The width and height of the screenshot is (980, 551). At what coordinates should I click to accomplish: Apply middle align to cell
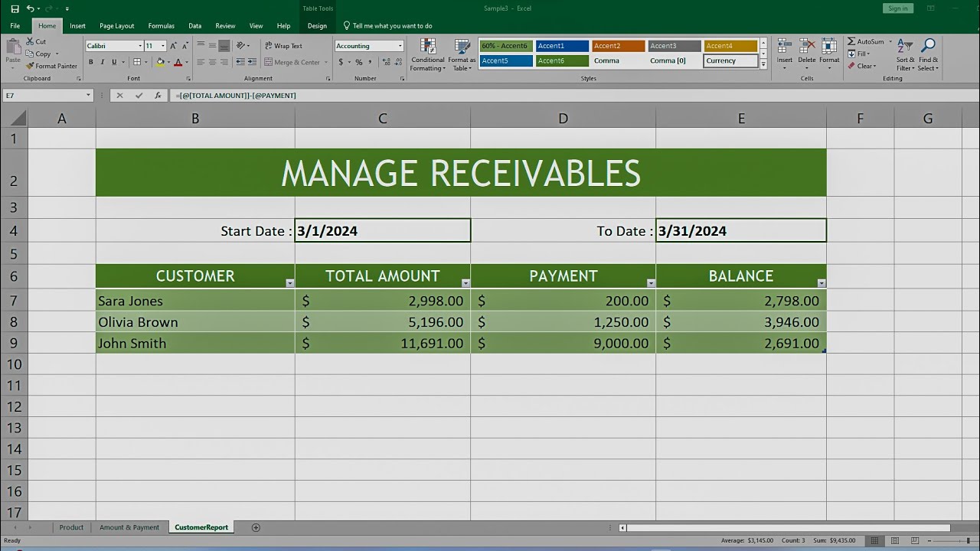(x=212, y=46)
